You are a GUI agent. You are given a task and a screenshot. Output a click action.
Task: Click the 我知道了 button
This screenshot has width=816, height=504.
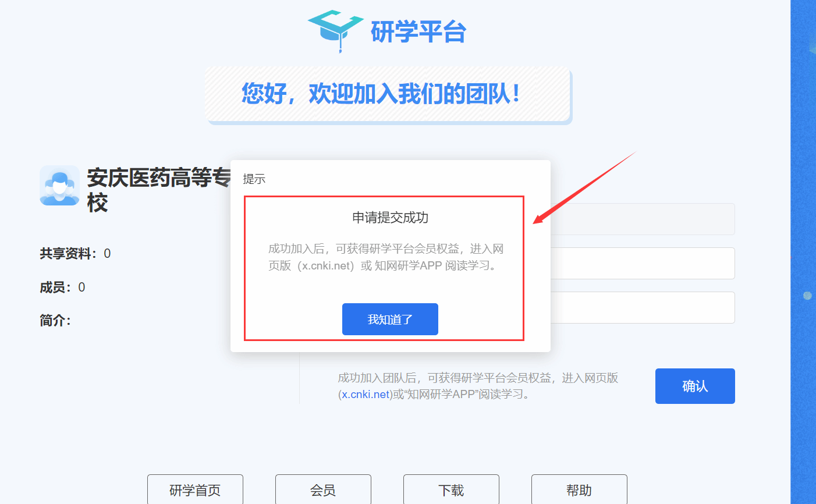pos(390,319)
